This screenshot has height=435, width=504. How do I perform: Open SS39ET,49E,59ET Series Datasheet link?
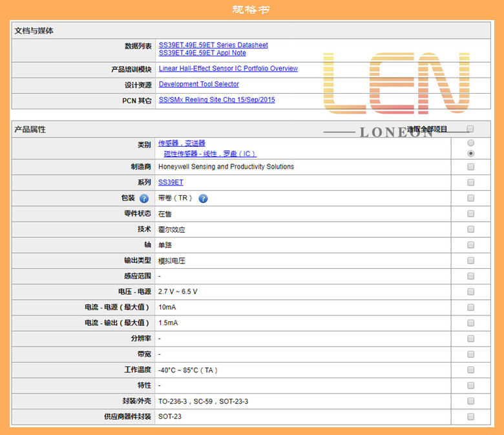click(213, 45)
